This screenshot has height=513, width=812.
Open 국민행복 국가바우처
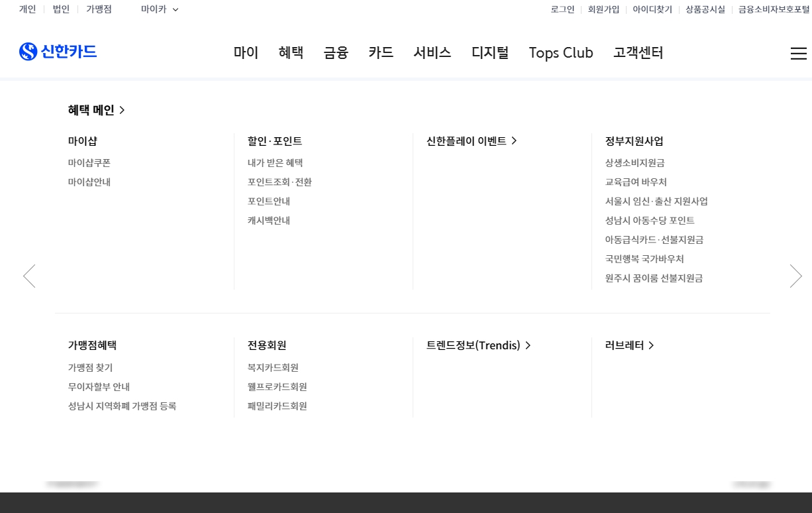tap(644, 258)
